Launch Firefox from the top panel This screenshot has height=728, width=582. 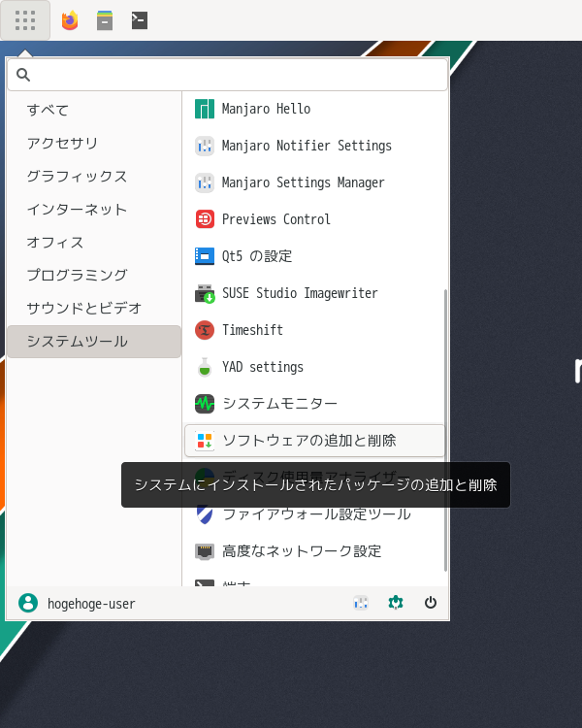pos(70,20)
